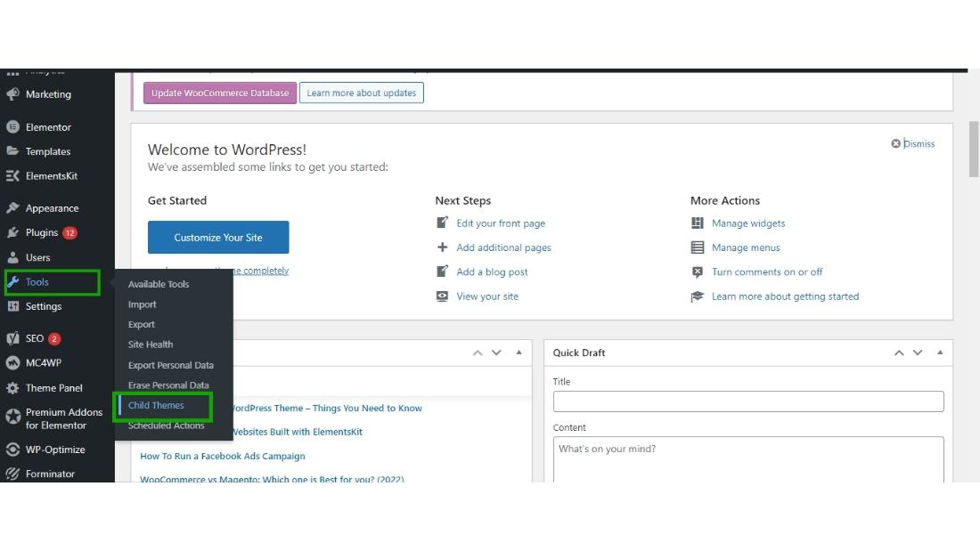Click the Manage menus icon
The width and height of the screenshot is (980, 551).
[x=698, y=247]
